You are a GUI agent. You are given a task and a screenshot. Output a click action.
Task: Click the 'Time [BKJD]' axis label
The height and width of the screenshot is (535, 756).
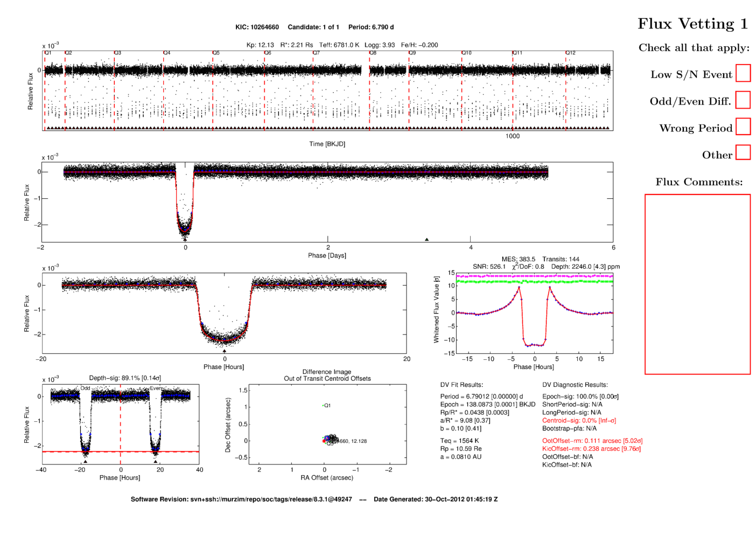point(327,144)
